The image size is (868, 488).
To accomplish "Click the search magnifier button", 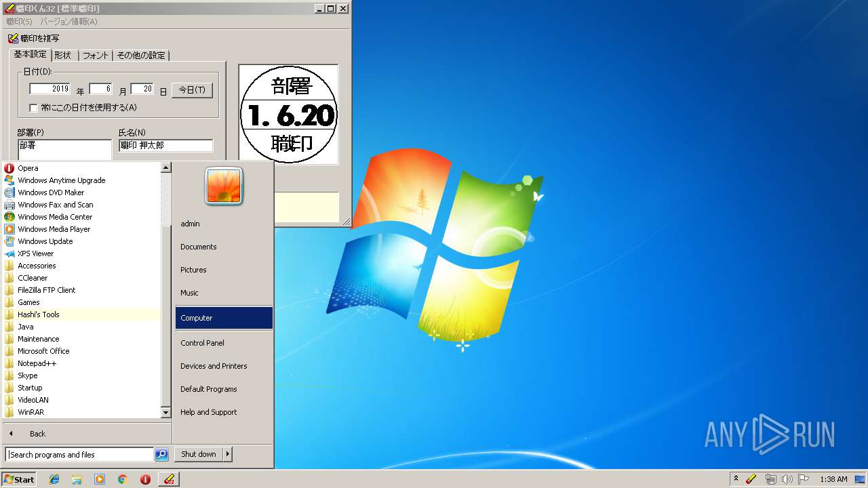I will click(x=161, y=455).
